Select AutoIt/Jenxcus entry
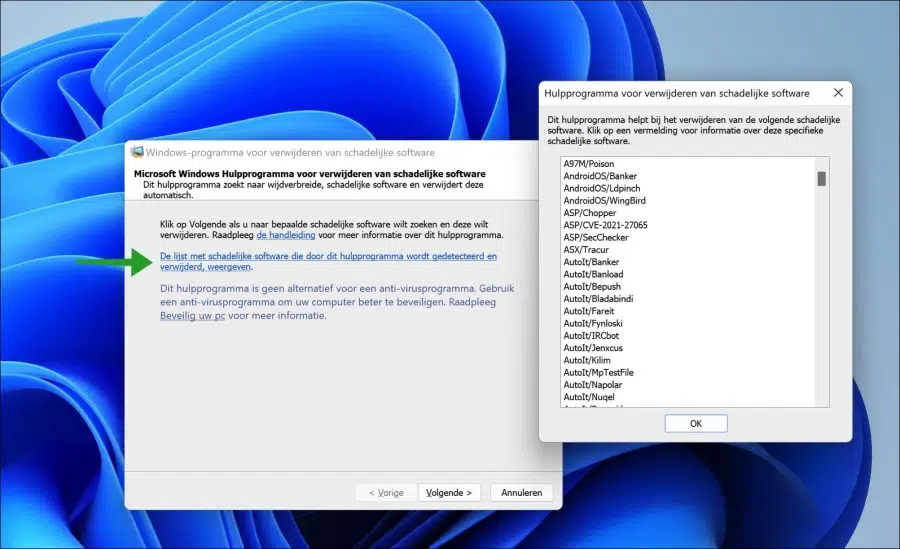Screen dimensions: 900x549 point(593,348)
